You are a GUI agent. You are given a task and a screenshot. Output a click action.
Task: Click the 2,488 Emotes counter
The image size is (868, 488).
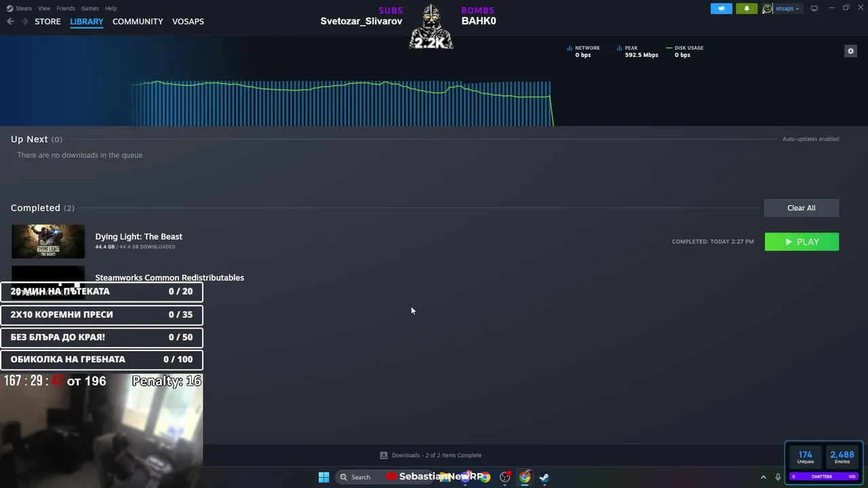tap(842, 457)
